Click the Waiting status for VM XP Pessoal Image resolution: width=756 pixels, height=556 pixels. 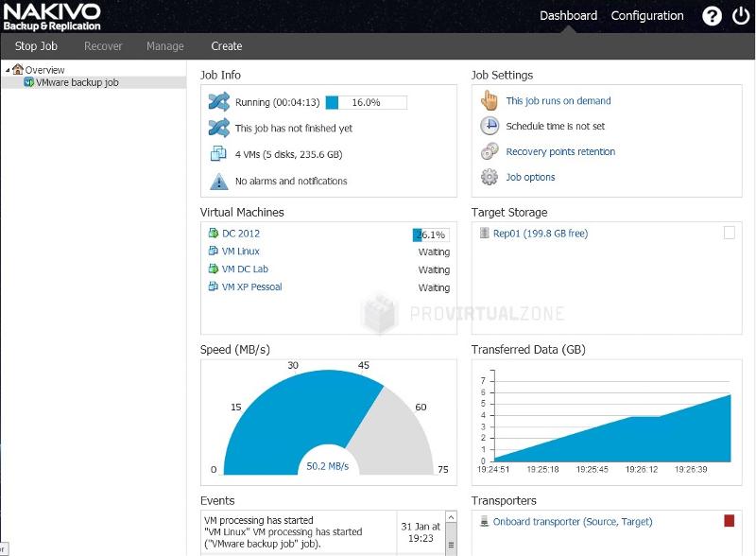(434, 287)
